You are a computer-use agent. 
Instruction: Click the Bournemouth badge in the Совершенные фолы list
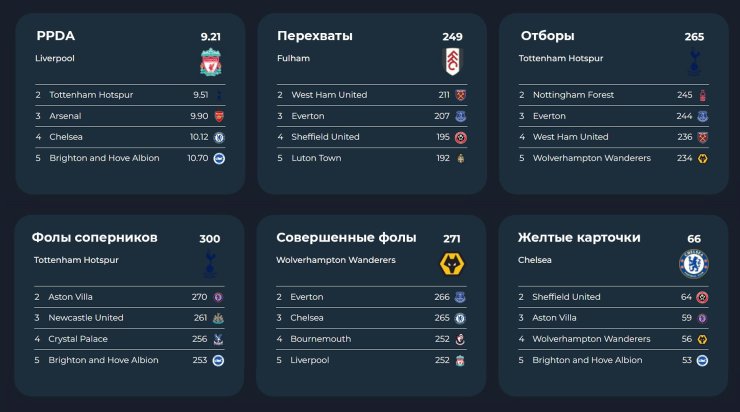[460, 339]
